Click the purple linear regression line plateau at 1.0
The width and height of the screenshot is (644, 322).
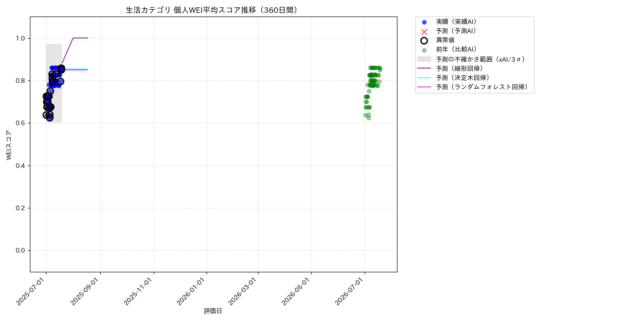[x=80, y=38]
